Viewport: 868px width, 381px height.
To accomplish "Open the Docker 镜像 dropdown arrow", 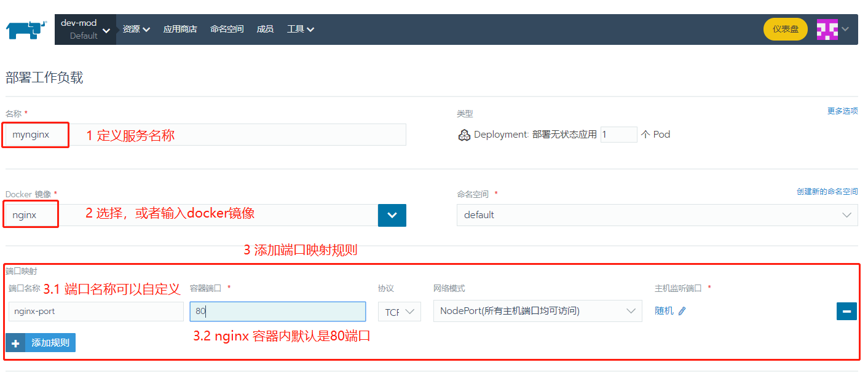I will point(392,215).
